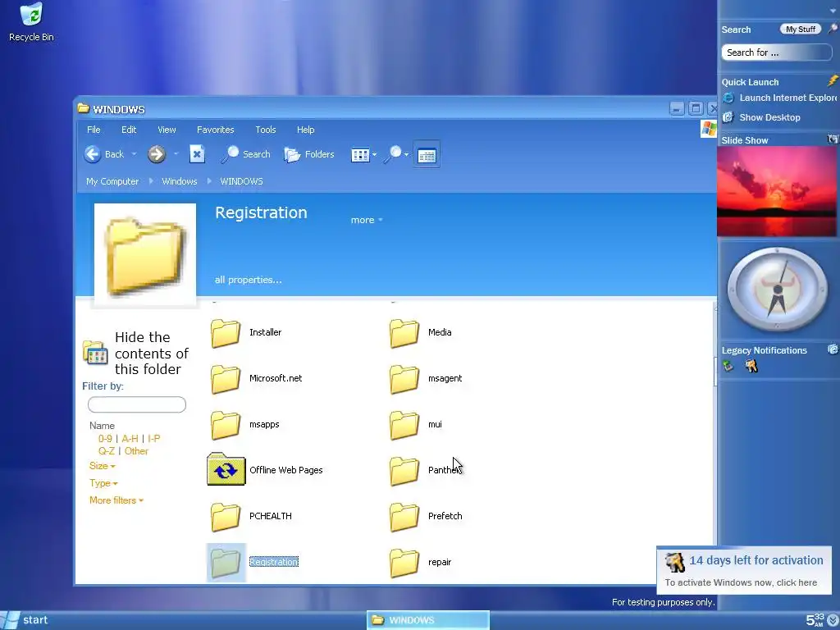Click Show Desktop in the sidebar
The width and height of the screenshot is (840, 630).
[x=762, y=117]
